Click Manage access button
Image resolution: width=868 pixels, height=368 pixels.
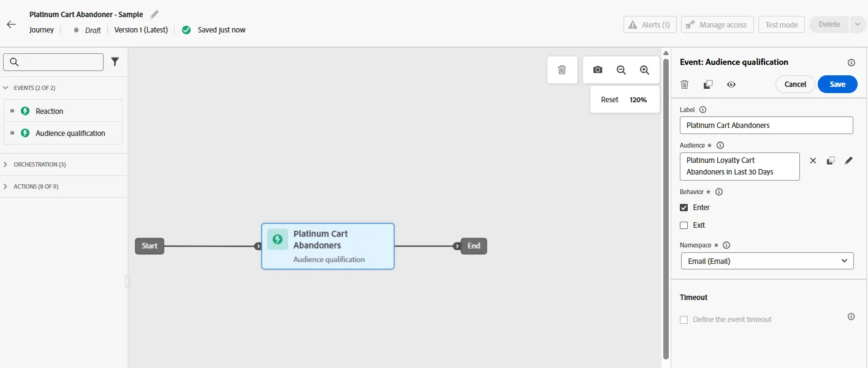(717, 24)
